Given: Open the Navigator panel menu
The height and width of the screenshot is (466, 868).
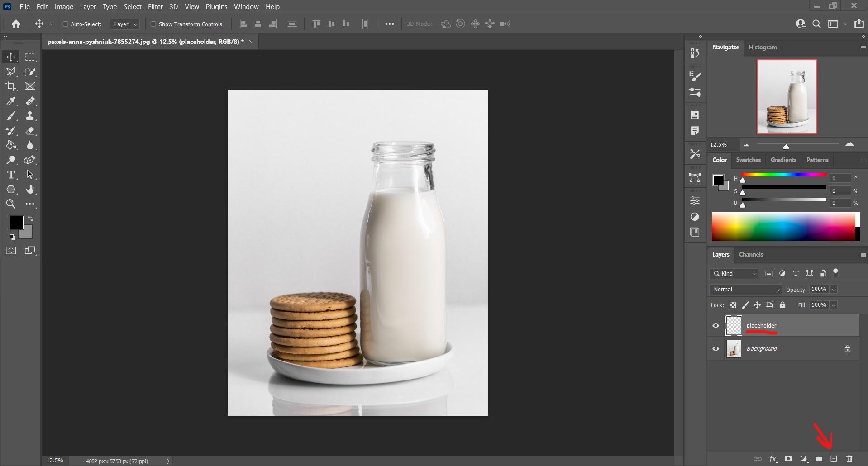Looking at the screenshot, I should 863,48.
